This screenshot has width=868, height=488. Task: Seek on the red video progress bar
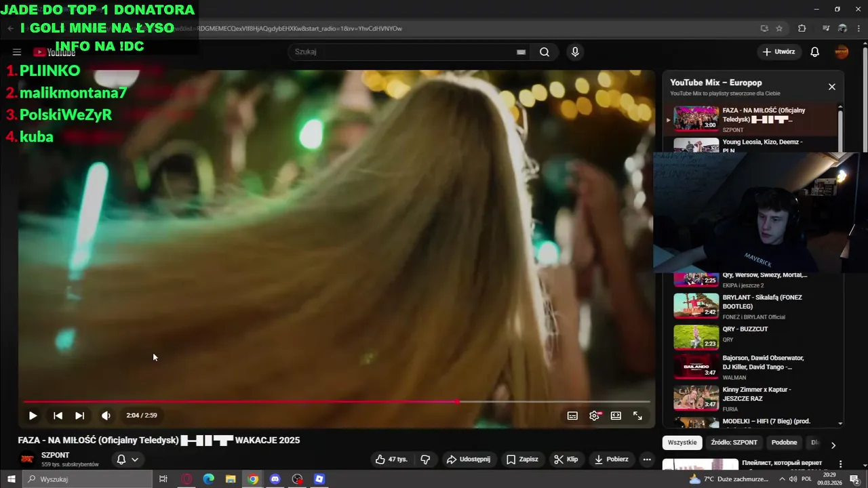point(336,402)
